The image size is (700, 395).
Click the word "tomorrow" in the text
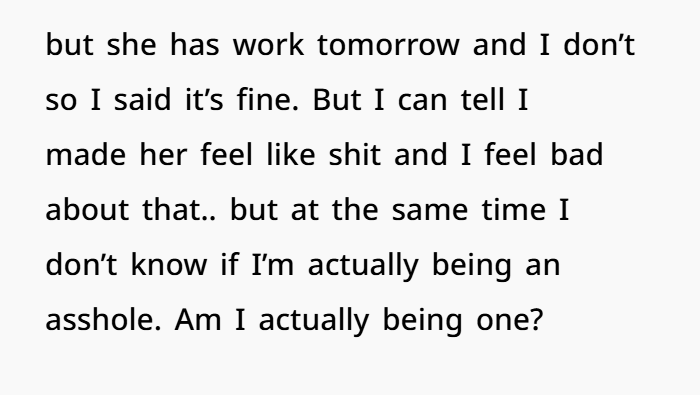pos(388,46)
